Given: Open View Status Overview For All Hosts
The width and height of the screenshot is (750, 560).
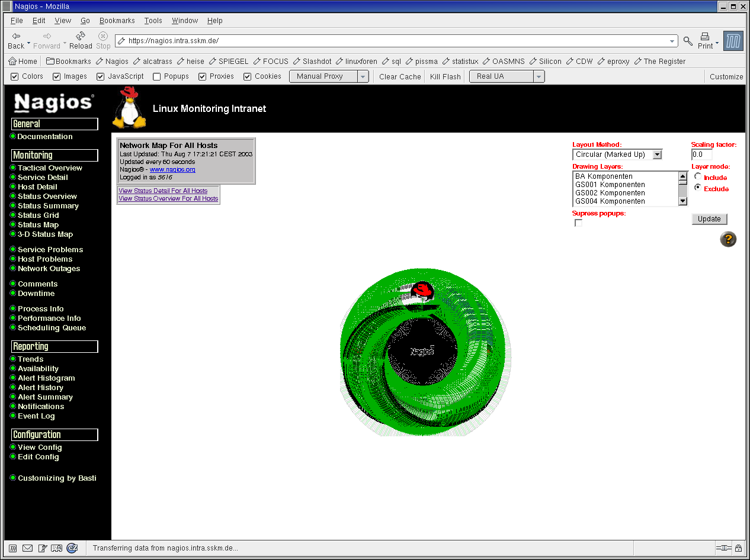Looking at the screenshot, I should coord(168,198).
